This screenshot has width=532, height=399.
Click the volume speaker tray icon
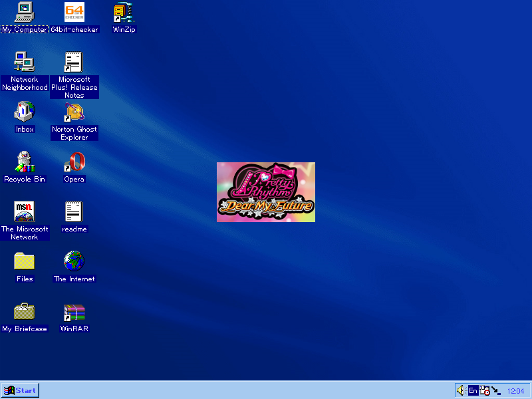pyautogui.click(x=461, y=390)
